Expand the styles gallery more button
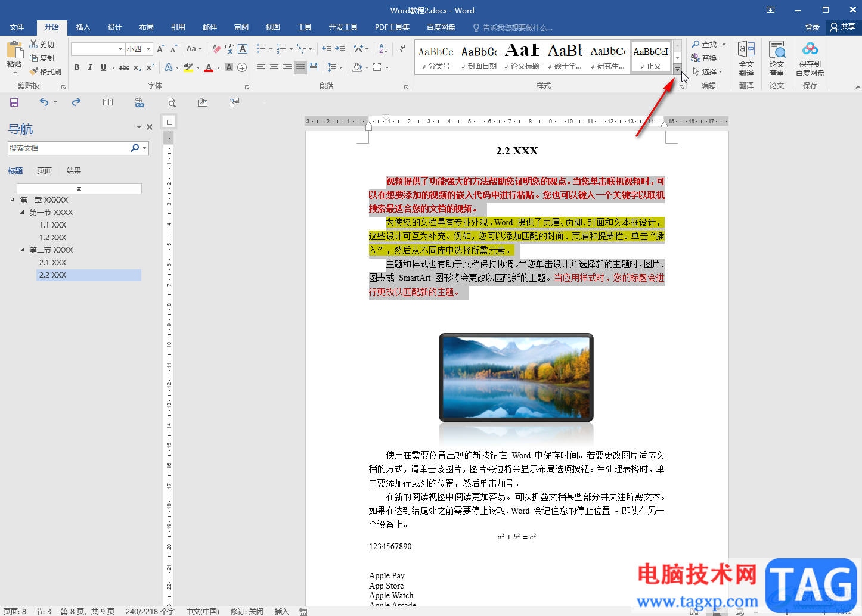The width and height of the screenshot is (862, 616). coord(677,70)
